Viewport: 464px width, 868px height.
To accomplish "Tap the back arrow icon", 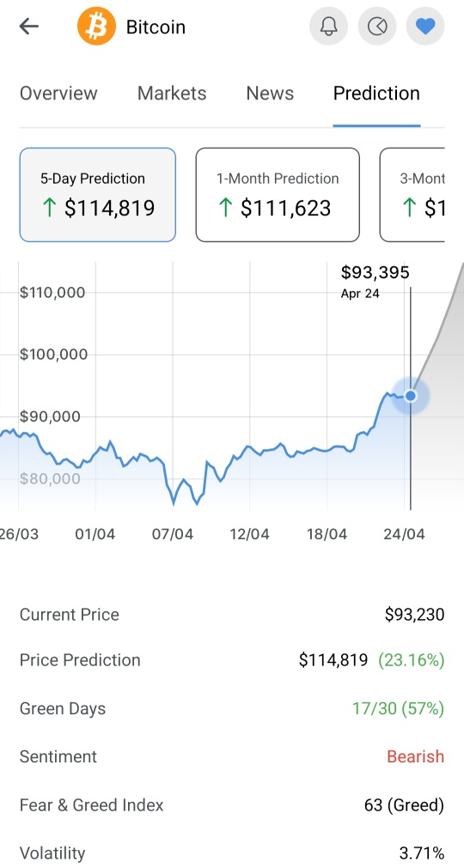I will (x=29, y=26).
